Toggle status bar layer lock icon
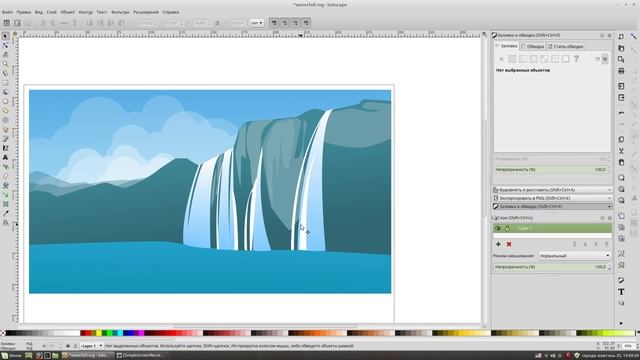The height and width of the screenshot is (360, 640). tap(75, 346)
